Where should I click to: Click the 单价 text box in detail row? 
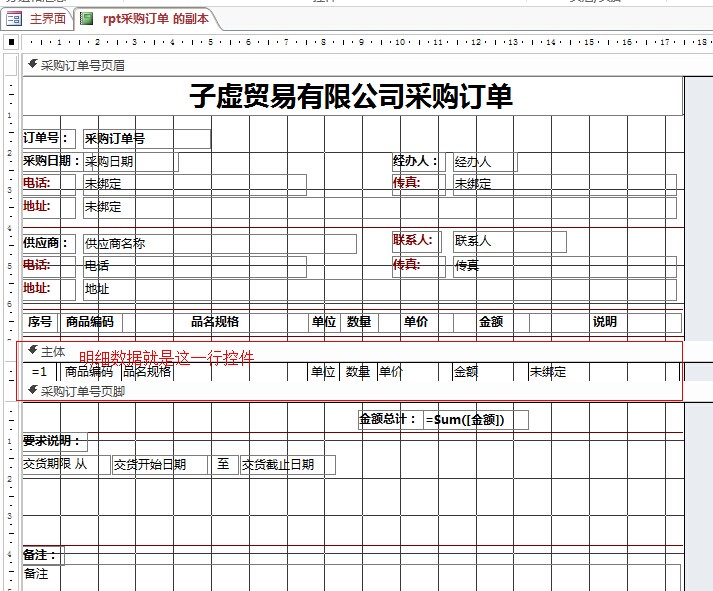[415, 372]
